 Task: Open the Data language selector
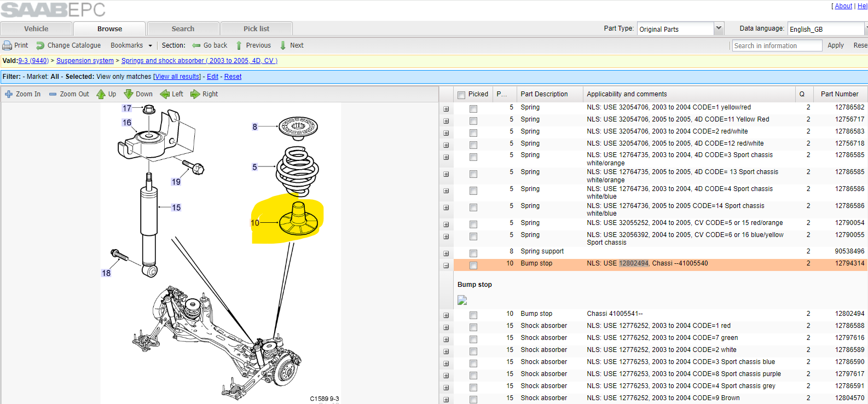click(x=827, y=28)
